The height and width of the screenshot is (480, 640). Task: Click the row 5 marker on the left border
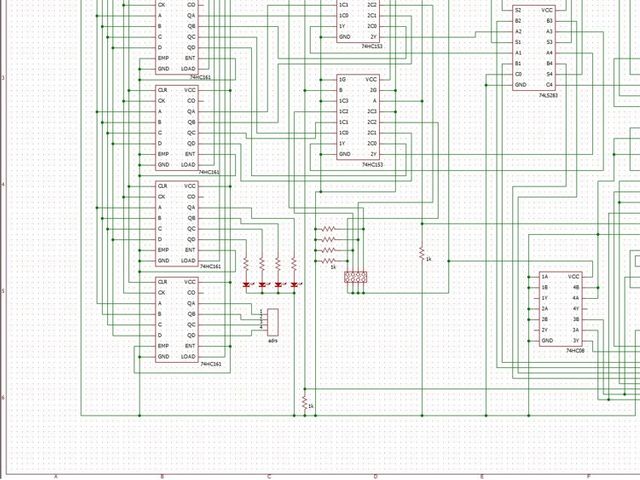pos(4,291)
